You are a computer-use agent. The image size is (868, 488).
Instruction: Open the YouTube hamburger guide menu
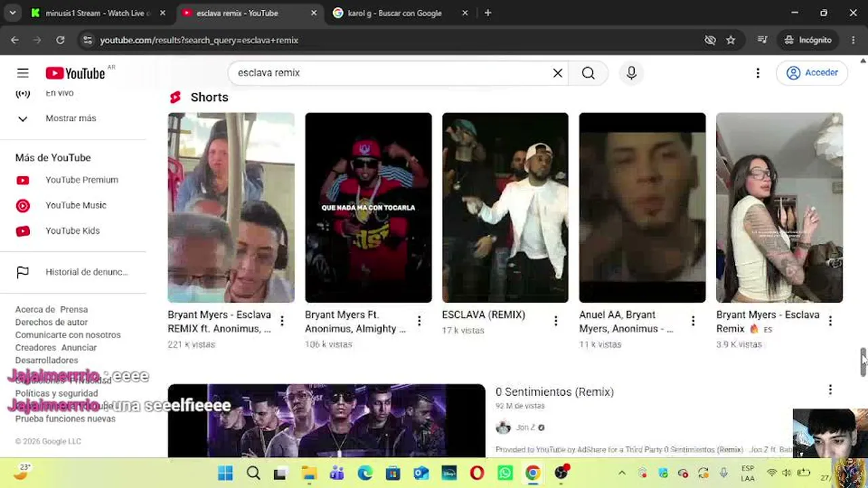click(x=23, y=73)
